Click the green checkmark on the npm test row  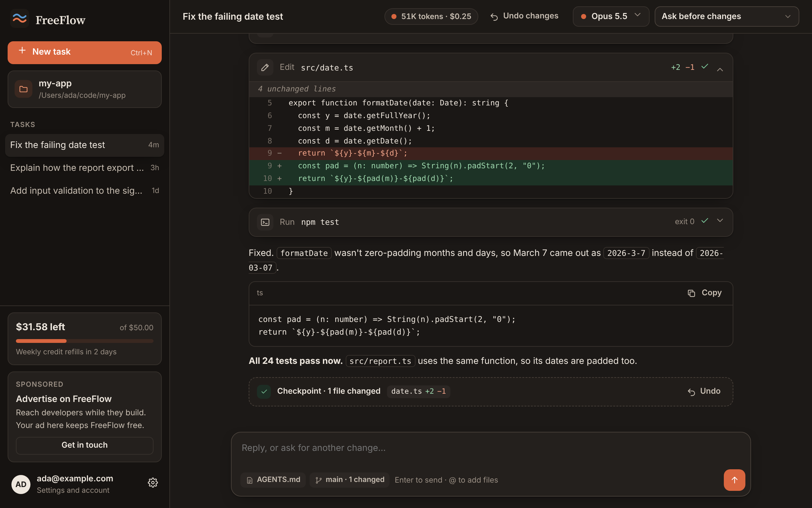pos(704,220)
